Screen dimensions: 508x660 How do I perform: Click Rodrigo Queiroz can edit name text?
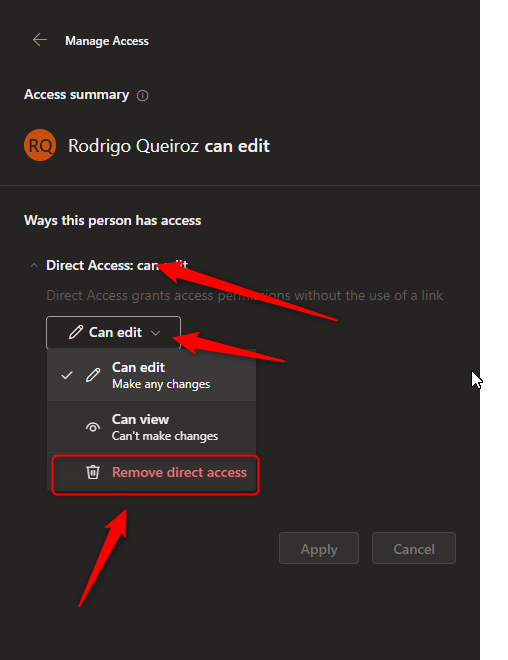tap(169, 146)
